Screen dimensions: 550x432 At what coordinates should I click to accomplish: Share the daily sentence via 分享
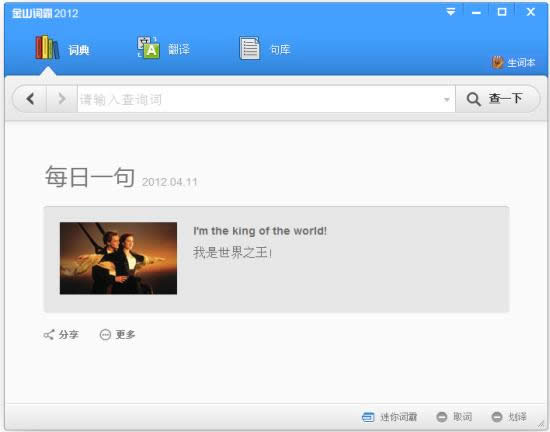(x=61, y=335)
